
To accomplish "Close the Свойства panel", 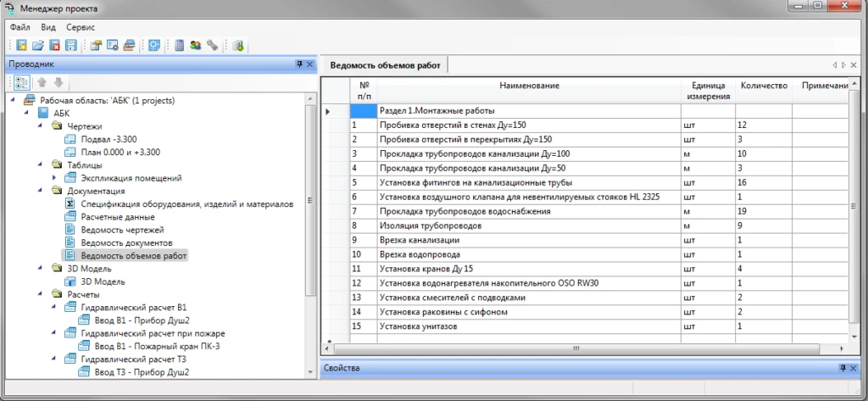I will click(854, 369).
